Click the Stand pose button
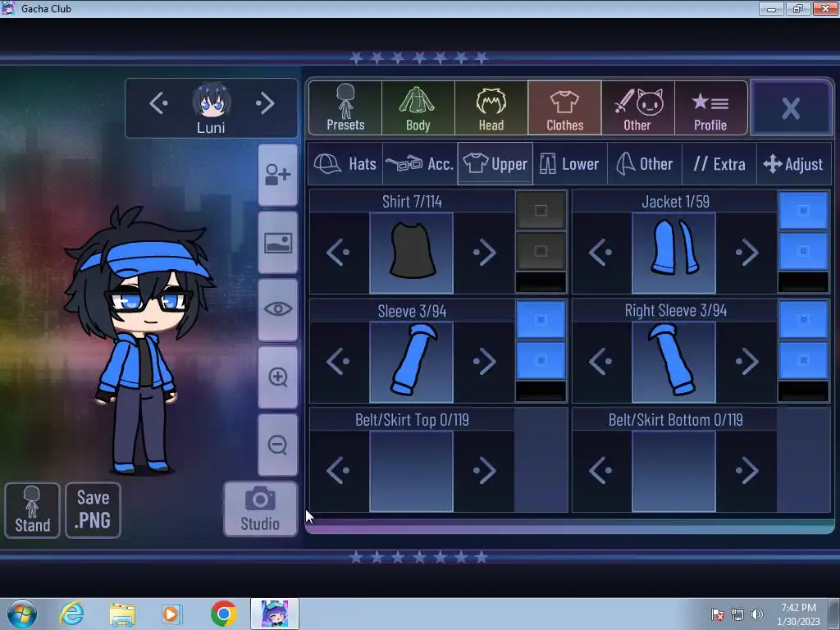 coord(32,510)
